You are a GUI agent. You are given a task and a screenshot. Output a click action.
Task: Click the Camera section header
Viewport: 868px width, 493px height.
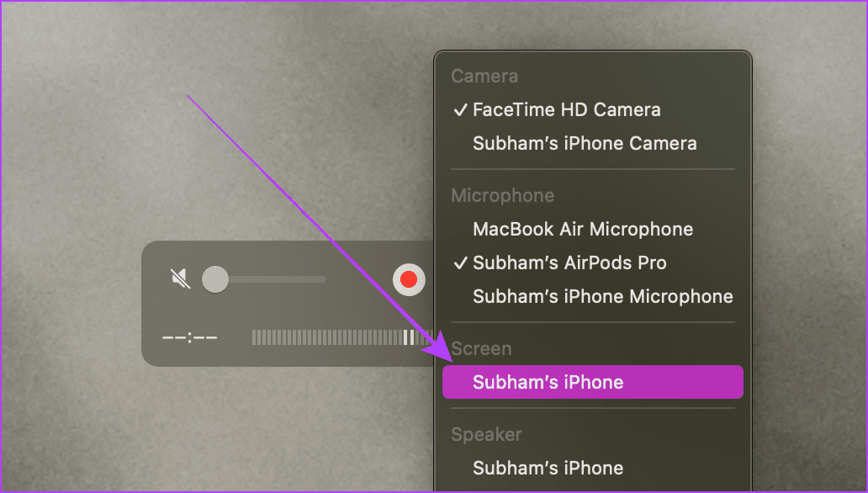(484, 76)
